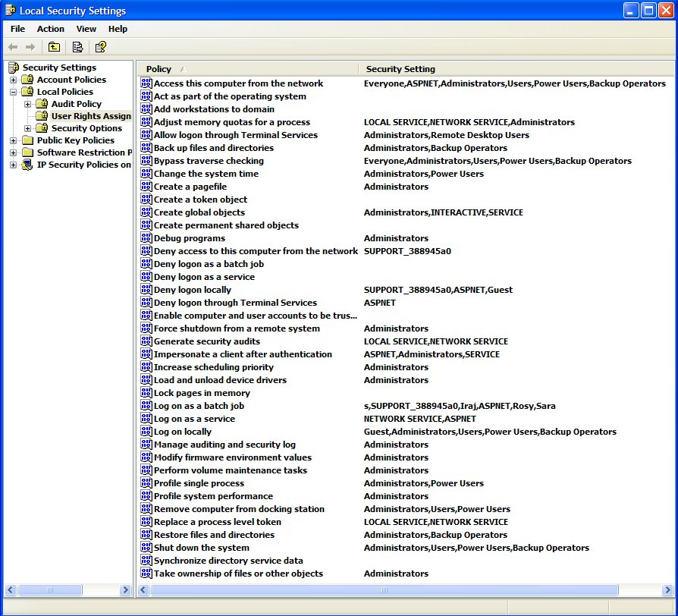Click the IP Security Policies icon
The height and width of the screenshot is (616, 678).
(27, 165)
